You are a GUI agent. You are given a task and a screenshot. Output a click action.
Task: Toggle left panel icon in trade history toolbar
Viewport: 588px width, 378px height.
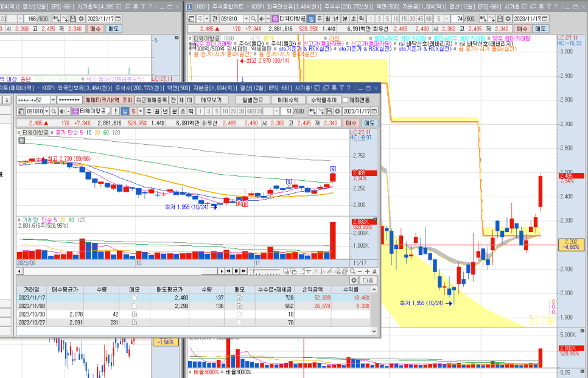coord(20,111)
